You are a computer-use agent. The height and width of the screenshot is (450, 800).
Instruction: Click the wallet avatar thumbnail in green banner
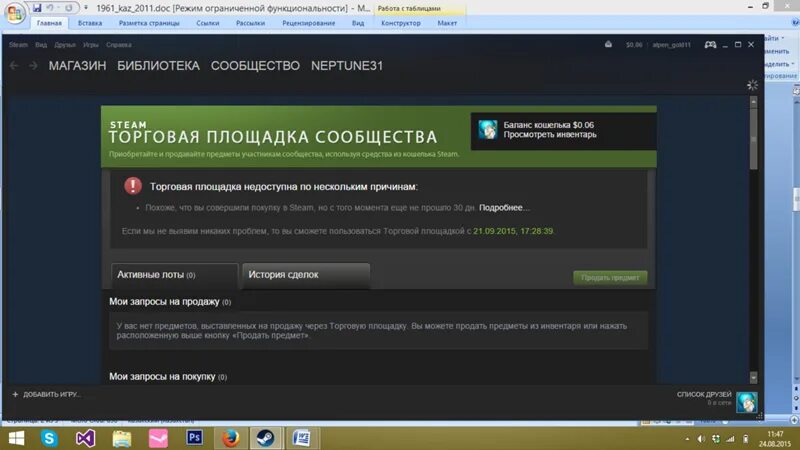click(x=488, y=130)
